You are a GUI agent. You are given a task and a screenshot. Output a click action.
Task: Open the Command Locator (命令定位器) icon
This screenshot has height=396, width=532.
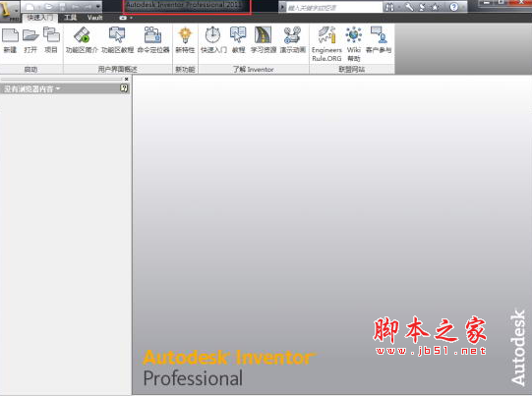[x=153, y=35]
